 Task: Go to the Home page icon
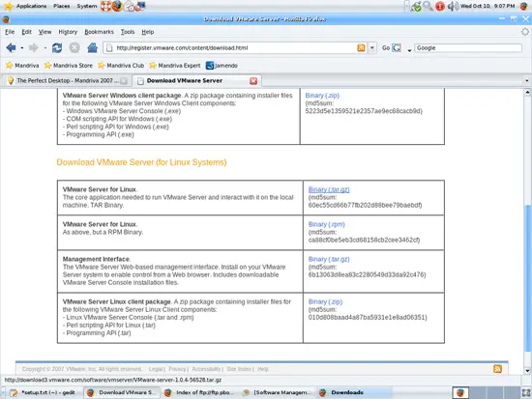point(92,47)
